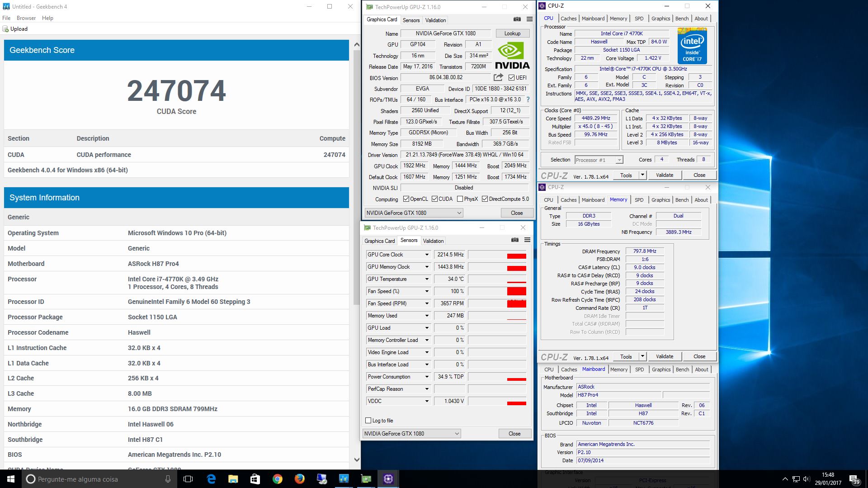Screen dimensions: 868x488
Task: Enable the Log to file checkbox
Action: pos(368,421)
